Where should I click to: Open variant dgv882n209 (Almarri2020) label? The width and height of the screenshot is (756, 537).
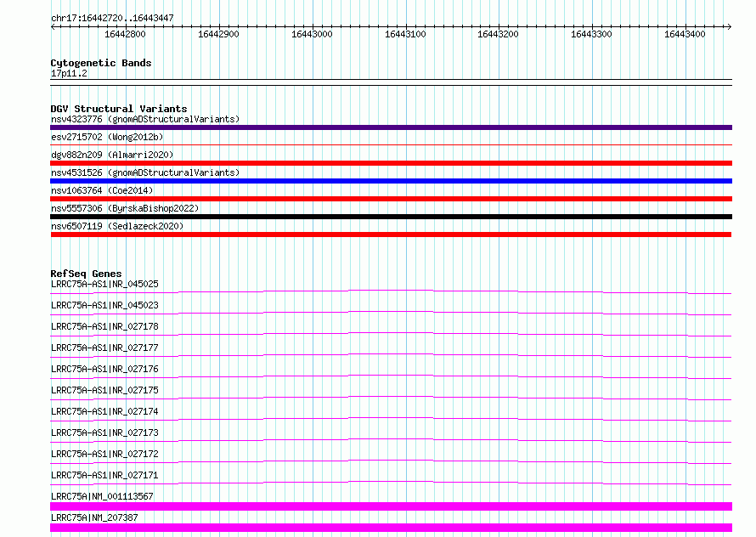click(x=112, y=155)
